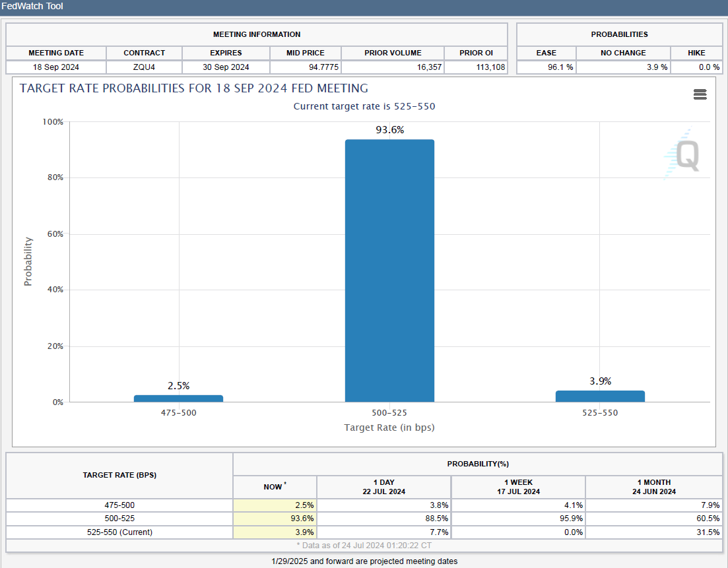Click the TARGET RATE (BPS) table header
Screen dimensions: 728x568
click(119, 475)
